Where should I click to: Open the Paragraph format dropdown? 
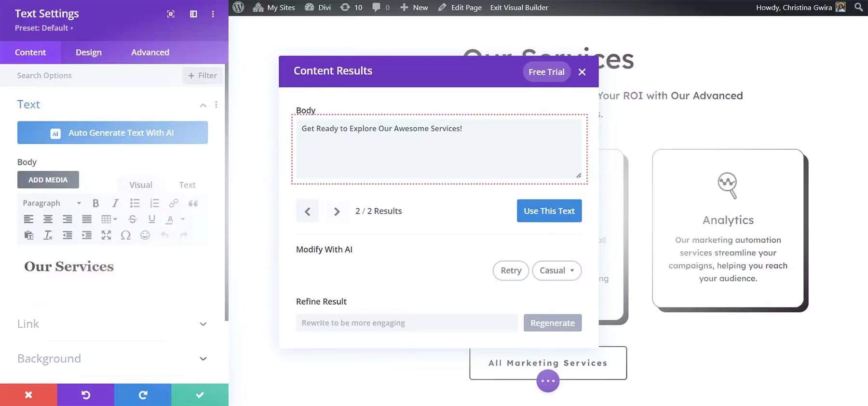click(x=52, y=203)
